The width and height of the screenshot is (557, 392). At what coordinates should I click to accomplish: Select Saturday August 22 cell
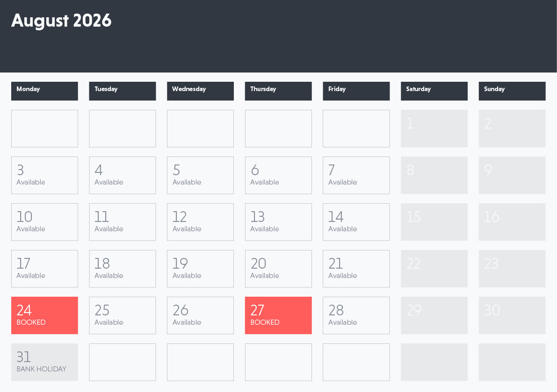434,269
